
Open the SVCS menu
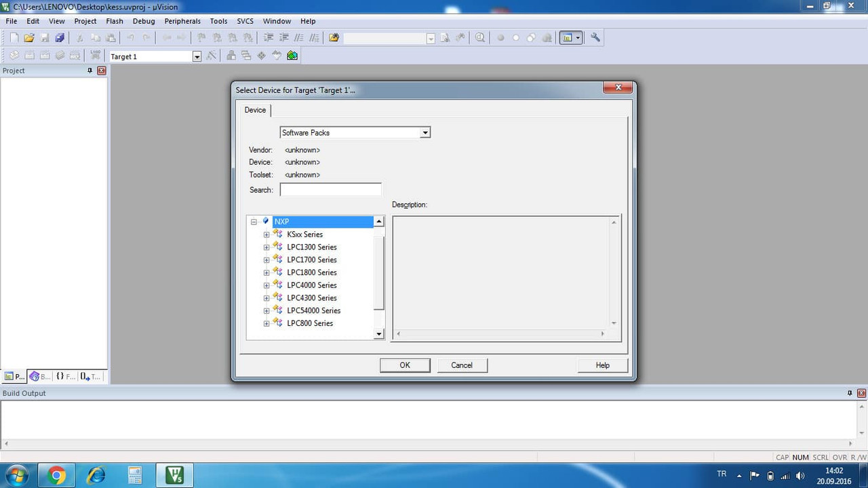point(245,21)
